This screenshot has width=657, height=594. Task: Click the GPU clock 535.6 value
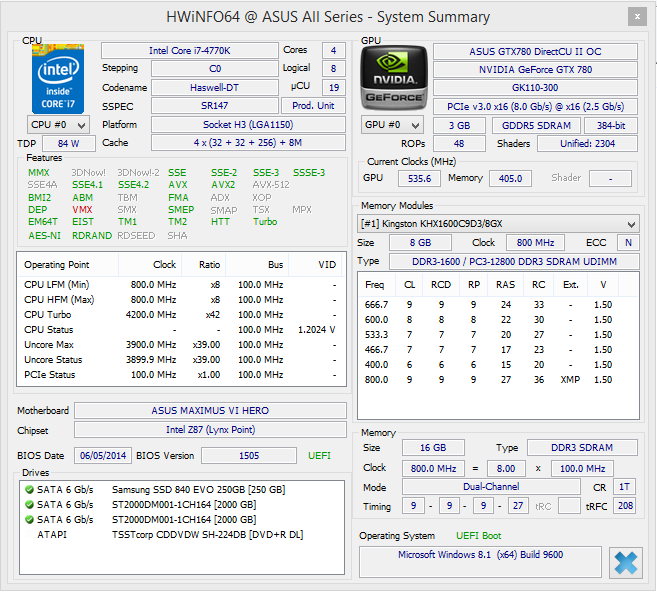tap(419, 178)
